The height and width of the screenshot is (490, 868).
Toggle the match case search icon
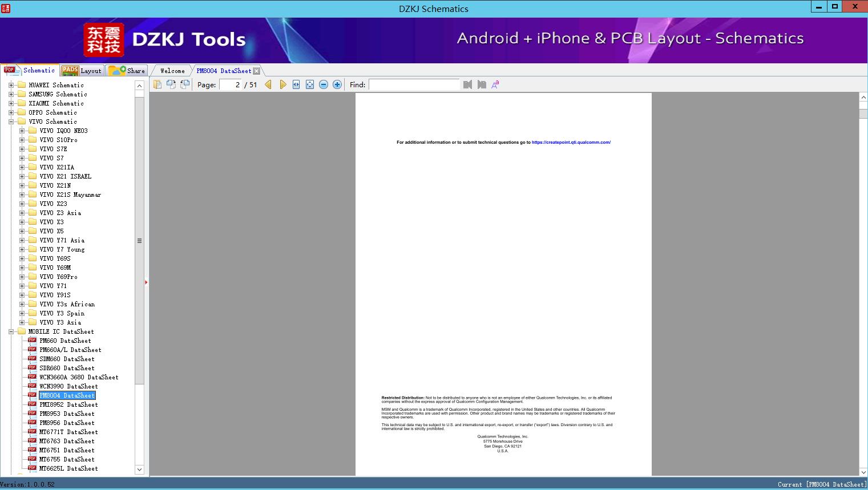coord(495,84)
